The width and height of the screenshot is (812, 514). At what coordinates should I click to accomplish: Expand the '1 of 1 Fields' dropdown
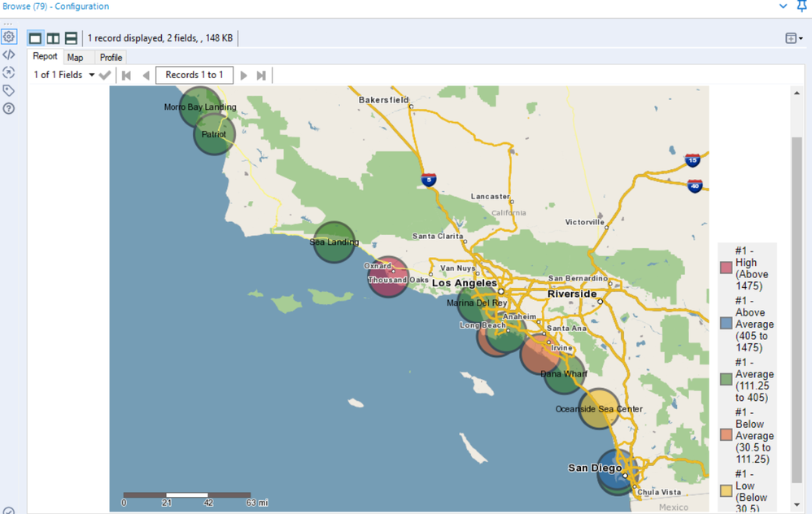91,76
